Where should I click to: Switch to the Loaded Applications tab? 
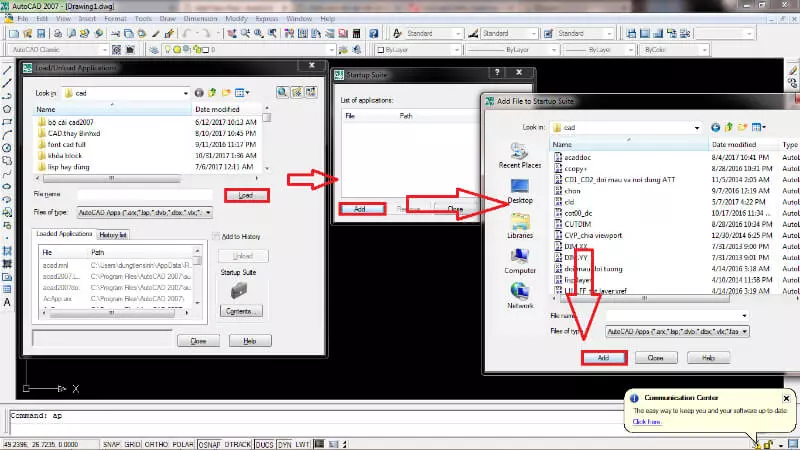coord(64,234)
